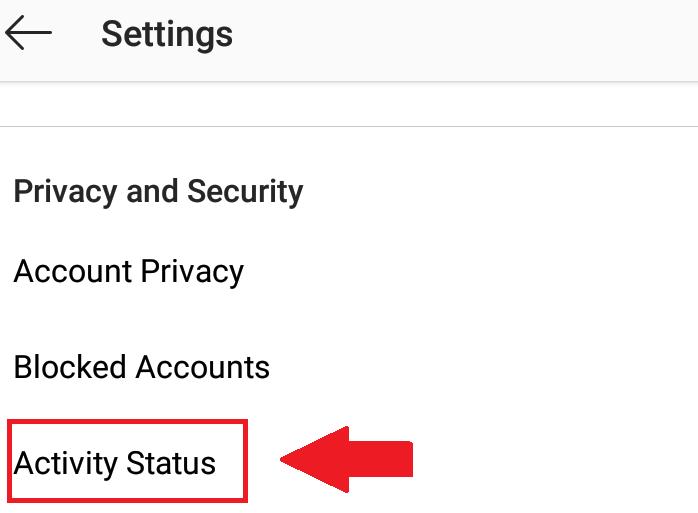This screenshot has width=698, height=513.
Task: Click the Settings page title
Action: point(167,35)
